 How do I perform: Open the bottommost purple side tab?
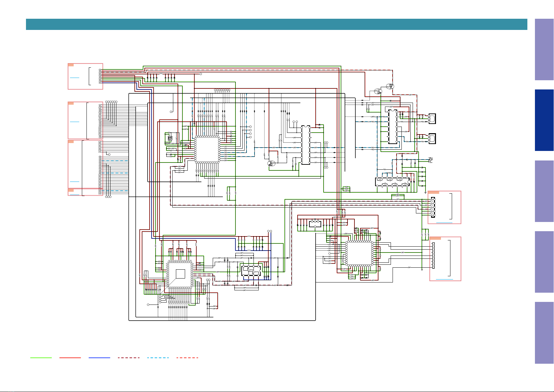544,333
